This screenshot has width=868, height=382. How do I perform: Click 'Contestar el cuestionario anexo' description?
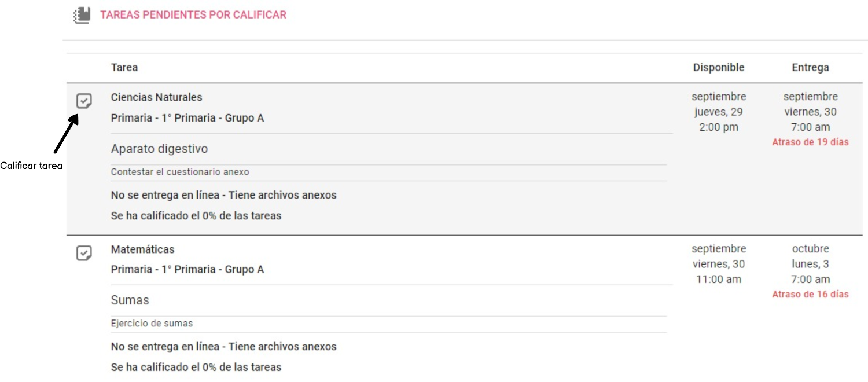click(x=180, y=172)
